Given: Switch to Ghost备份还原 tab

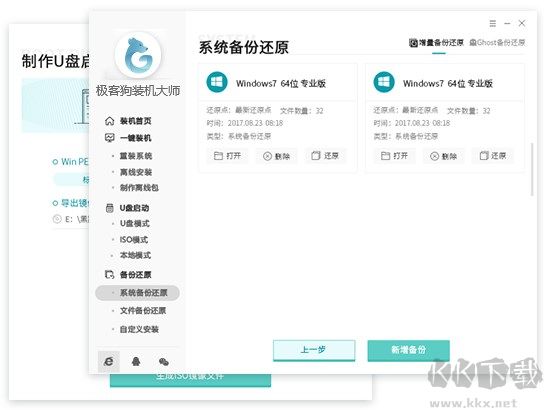Looking at the screenshot, I should 497,43.
